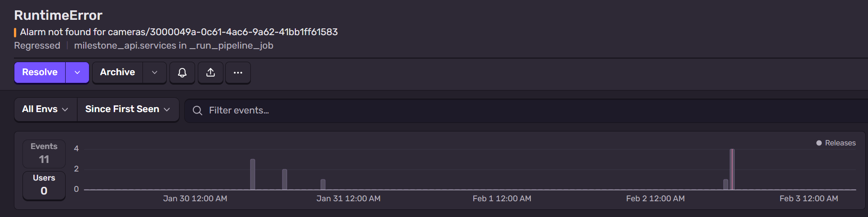Click the magnifier search icon

click(197, 110)
